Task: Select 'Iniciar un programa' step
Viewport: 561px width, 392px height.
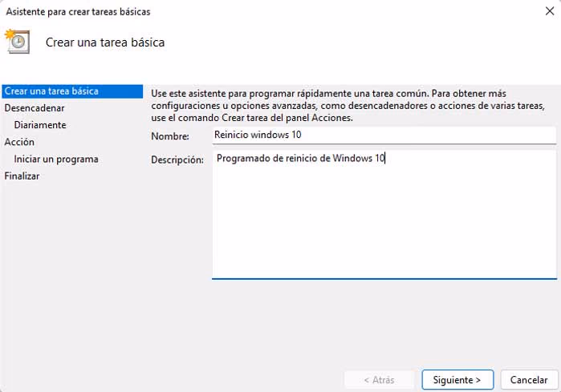Action: (56, 159)
